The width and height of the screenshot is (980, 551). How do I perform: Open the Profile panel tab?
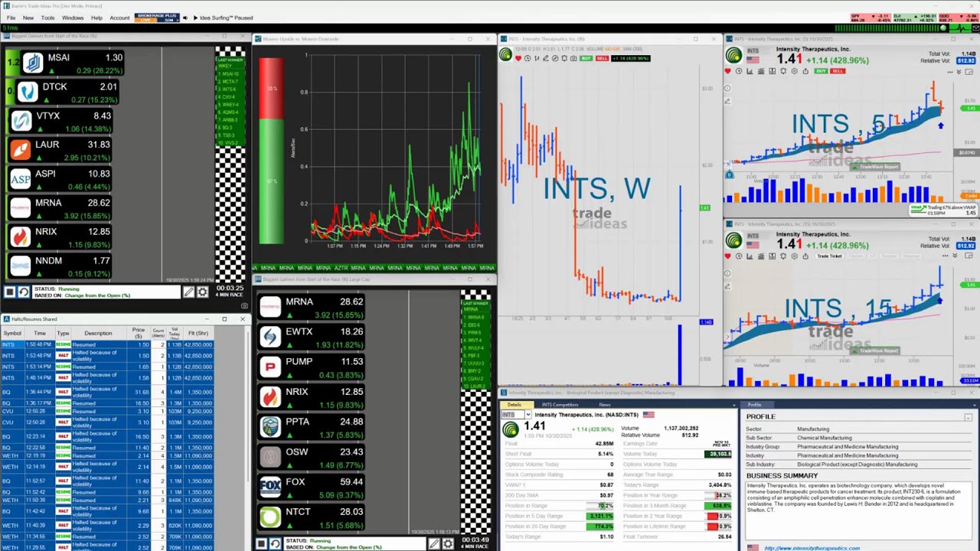[x=755, y=404]
